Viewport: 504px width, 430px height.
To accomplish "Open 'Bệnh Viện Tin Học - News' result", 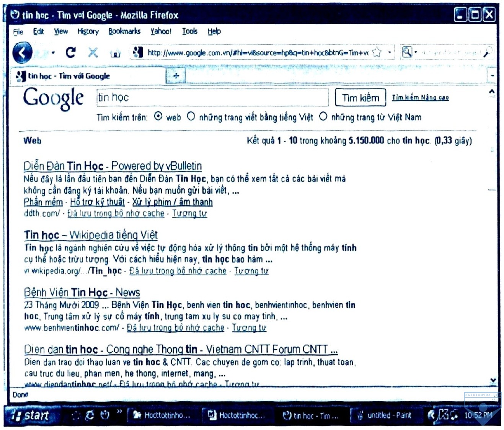I will click(82, 293).
